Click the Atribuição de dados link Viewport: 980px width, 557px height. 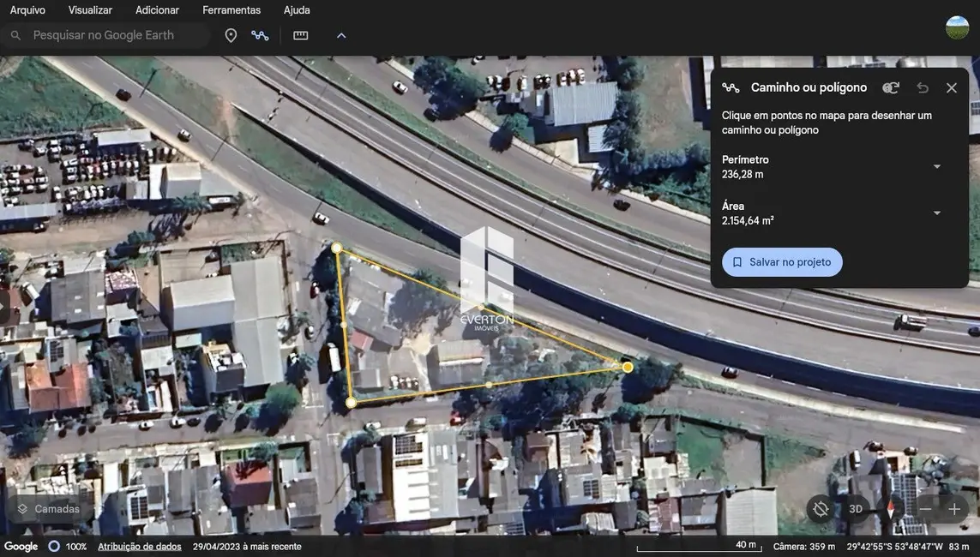coord(140,547)
